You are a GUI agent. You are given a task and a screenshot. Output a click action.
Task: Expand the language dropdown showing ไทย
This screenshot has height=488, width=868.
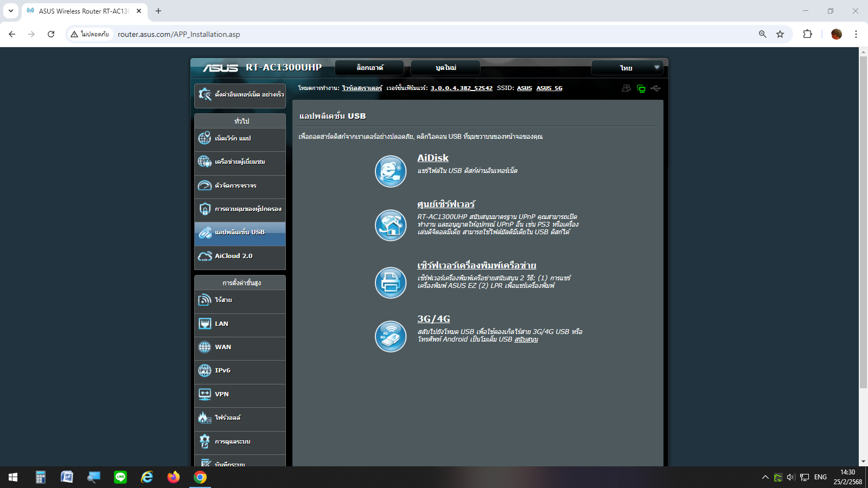(628, 68)
